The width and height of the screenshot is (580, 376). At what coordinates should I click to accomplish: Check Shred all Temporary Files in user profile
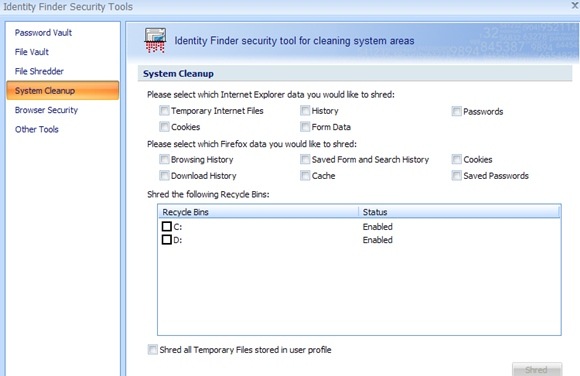pyautogui.click(x=152, y=350)
